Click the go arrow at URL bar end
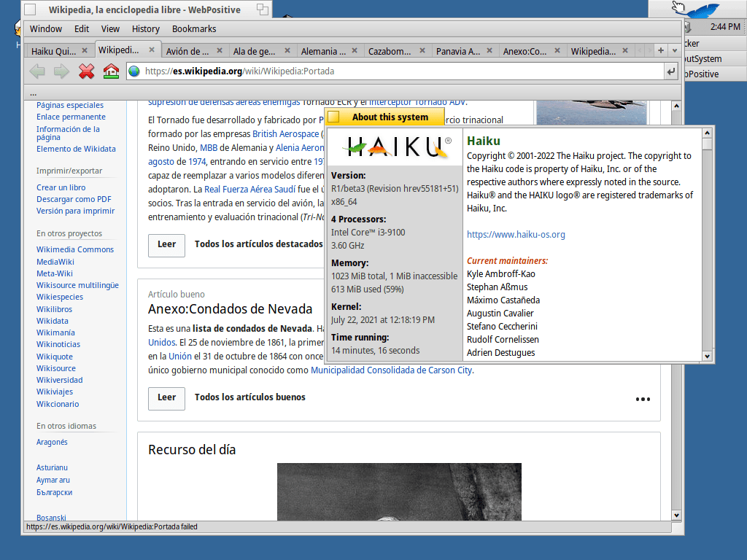Viewport: 747px width, 560px height. pyautogui.click(x=671, y=71)
